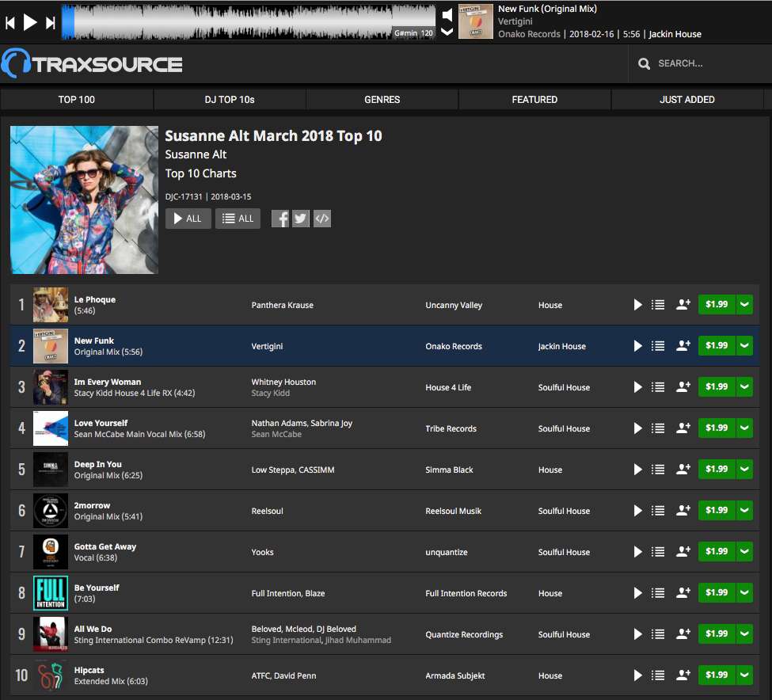Play Love Yourself track
The width and height of the screenshot is (772, 700).
(x=637, y=428)
